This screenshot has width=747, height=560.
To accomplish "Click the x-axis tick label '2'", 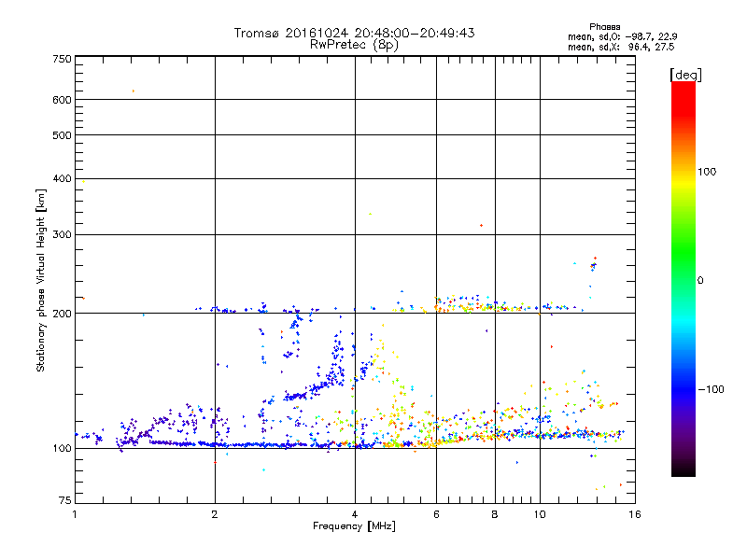I will pyautogui.click(x=215, y=514).
